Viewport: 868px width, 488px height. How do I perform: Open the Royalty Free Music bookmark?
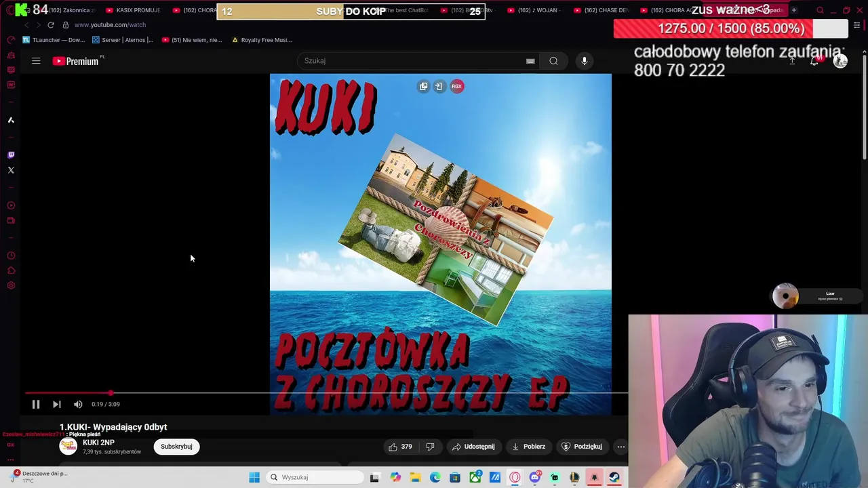pyautogui.click(x=262, y=40)
